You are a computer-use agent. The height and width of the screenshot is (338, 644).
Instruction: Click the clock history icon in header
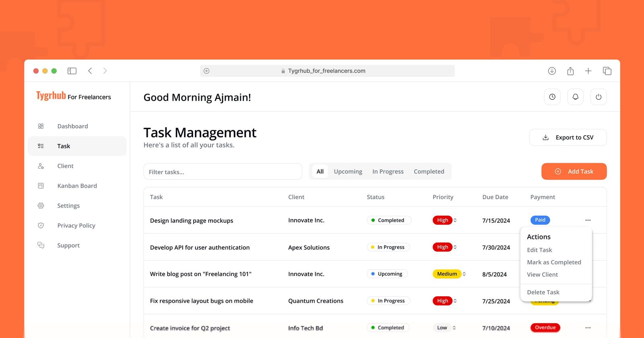pyautogui.click(x=552, y=97)
